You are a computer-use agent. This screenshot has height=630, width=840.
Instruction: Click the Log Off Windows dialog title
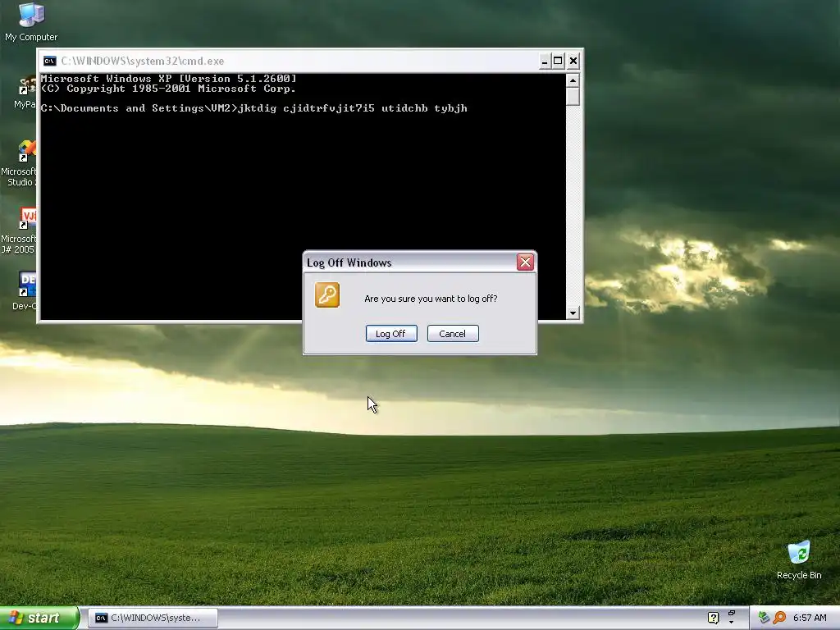349,262
